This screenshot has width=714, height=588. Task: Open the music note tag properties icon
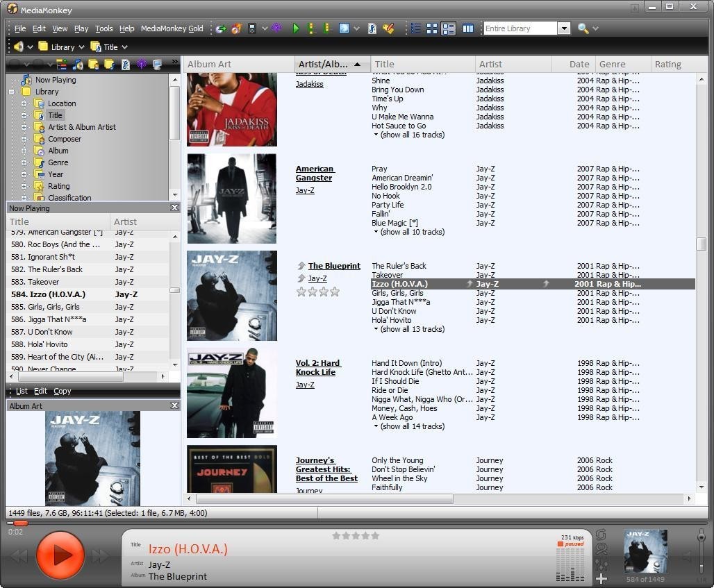tap(372, 28)
